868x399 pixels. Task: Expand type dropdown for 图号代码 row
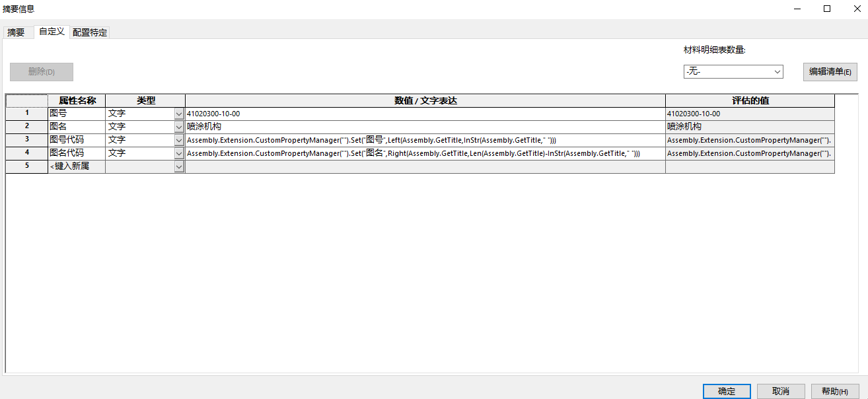(x=179, y=140)
